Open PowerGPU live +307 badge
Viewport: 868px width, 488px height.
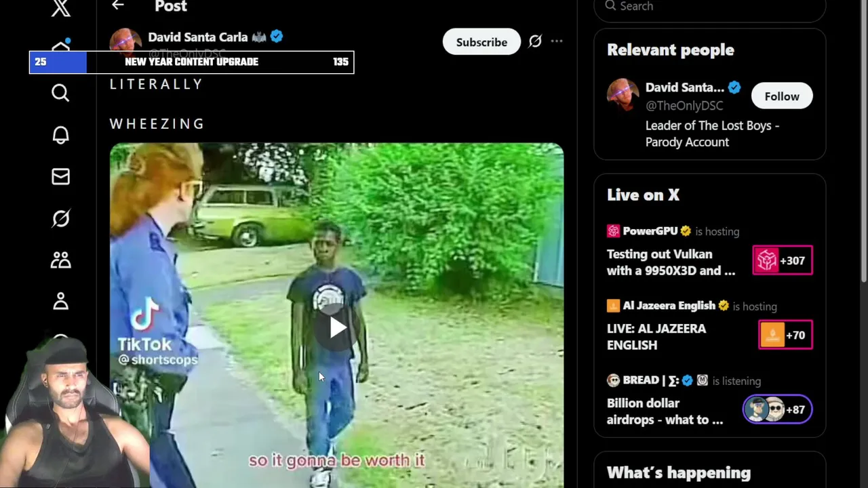point(783,260)
